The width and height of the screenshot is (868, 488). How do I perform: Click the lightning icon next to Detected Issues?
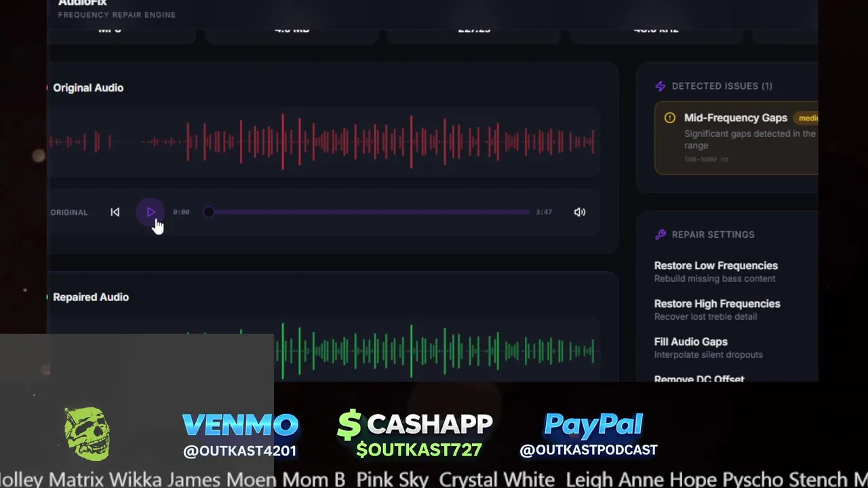coord(660,86)
